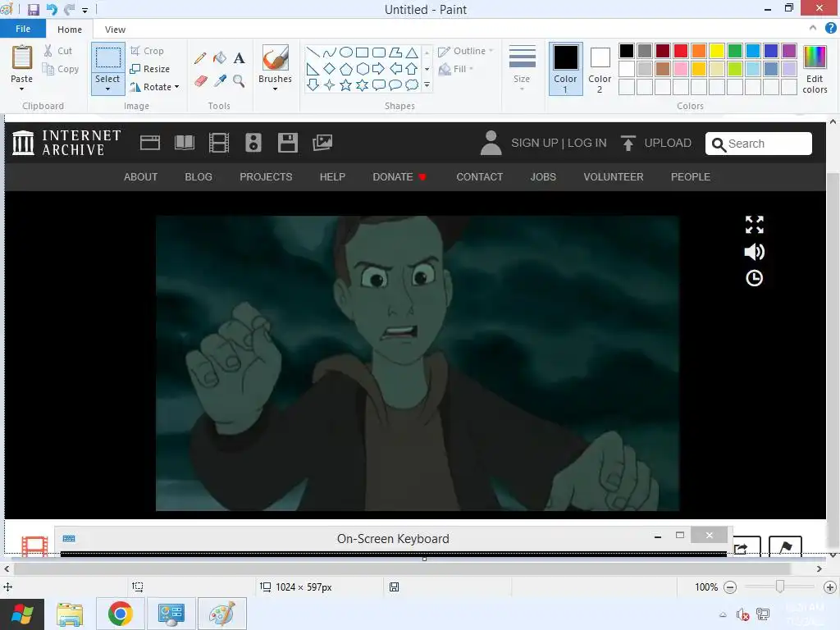This screenshot has height=630, width=840.
Task: Click the Cut button
Action: [x=58, y=51]
